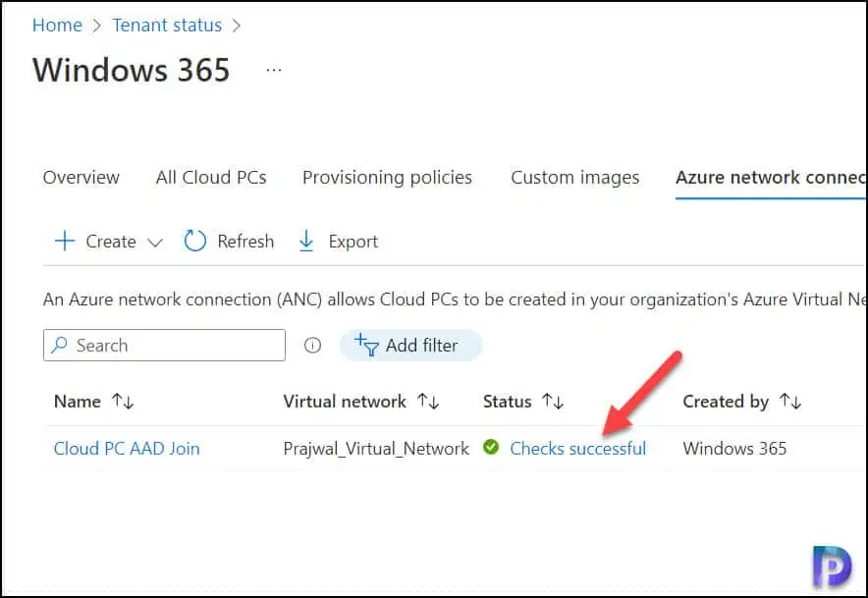Click the Refresh button label

245,242
